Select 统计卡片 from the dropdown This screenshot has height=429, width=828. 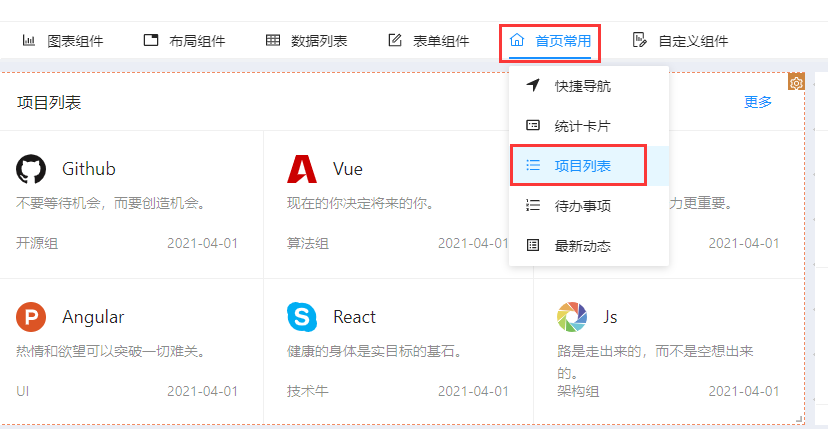click(589, 126)
